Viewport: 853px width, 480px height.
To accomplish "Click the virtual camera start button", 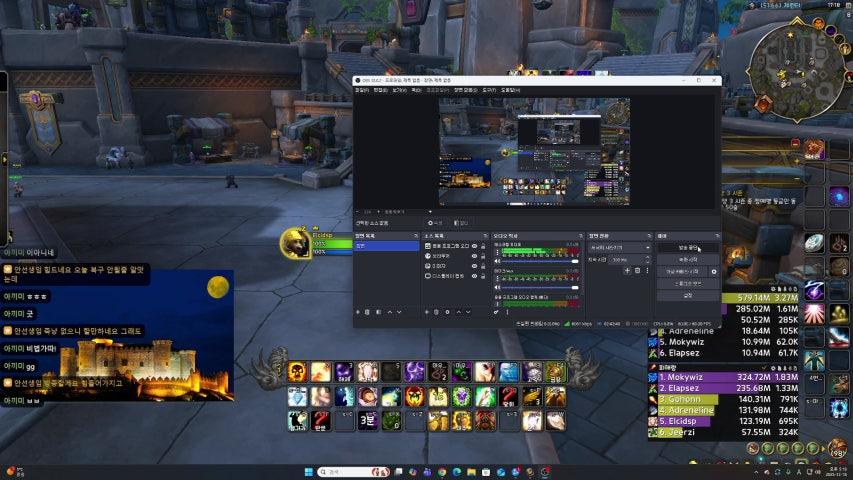I will (x=682, y=272).
